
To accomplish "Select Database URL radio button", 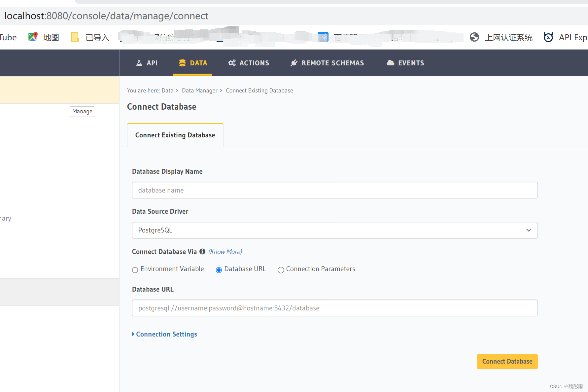I will (x=219, y=270).
